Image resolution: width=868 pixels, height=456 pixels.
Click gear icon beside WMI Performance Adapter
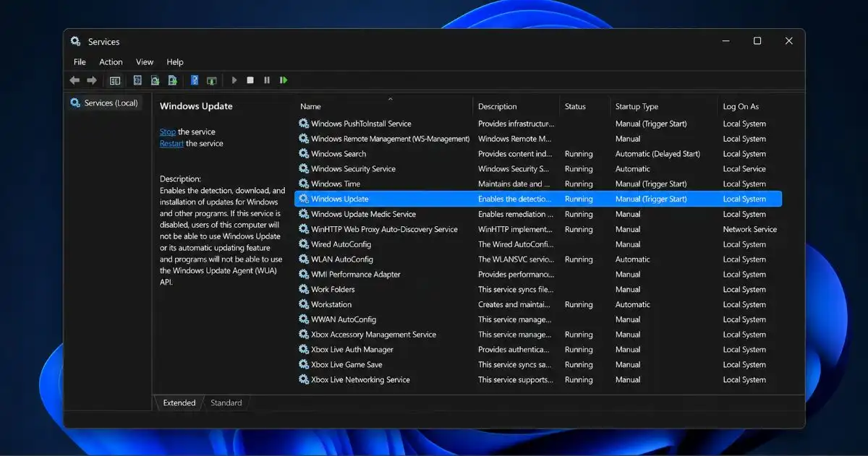304,275
